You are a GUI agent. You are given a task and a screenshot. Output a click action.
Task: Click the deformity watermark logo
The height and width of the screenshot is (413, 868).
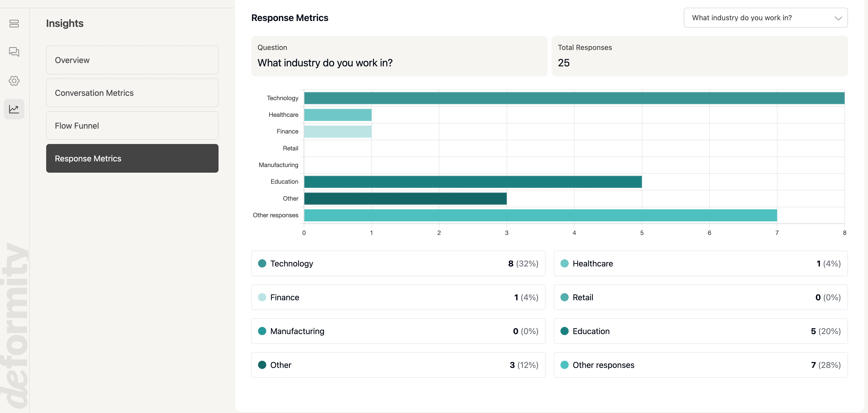pyautogui.click(x=15, y=323)
